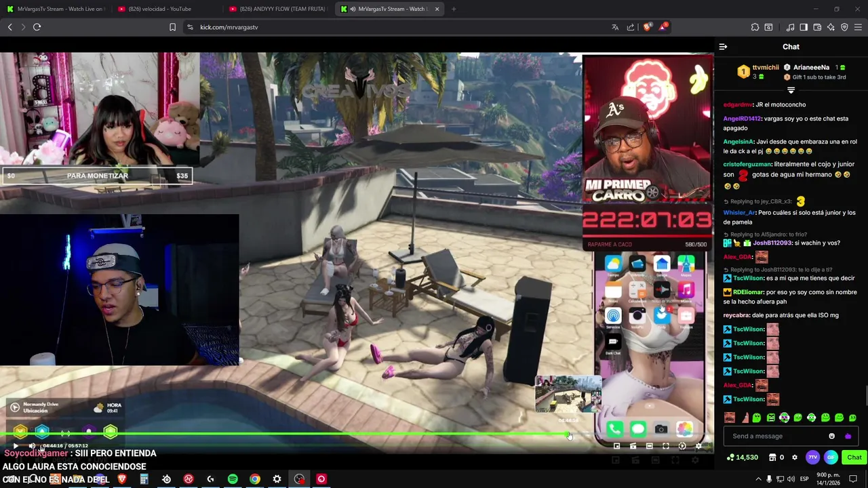Screen dimensions: 868x488
Task: Bookmark this page with the bookmark icon
Action: pos(172,27)
